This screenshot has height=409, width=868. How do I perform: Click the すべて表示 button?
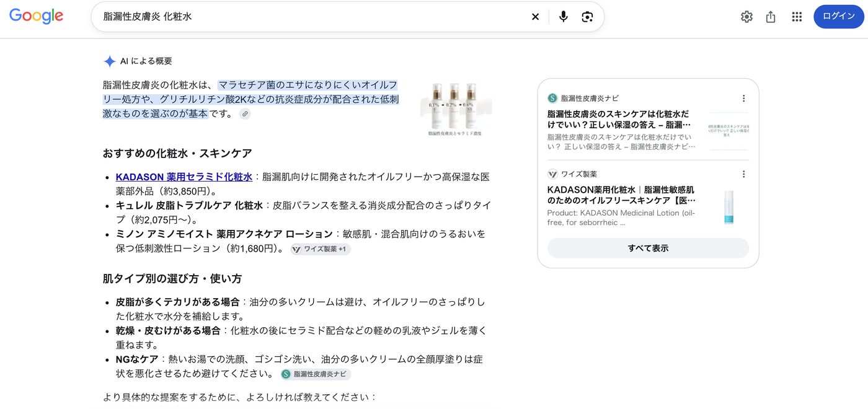pos(648,248)
